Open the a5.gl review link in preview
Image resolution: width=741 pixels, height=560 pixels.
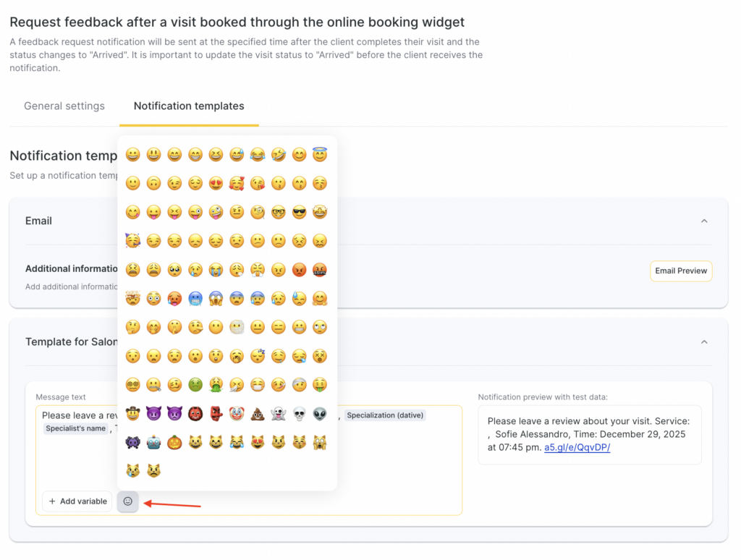click(x=577, y=447)
